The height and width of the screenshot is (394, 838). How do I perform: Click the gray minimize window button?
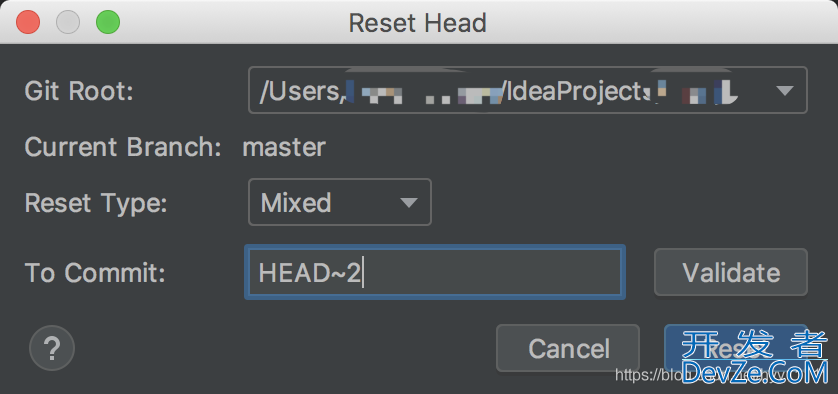point(68,22)
